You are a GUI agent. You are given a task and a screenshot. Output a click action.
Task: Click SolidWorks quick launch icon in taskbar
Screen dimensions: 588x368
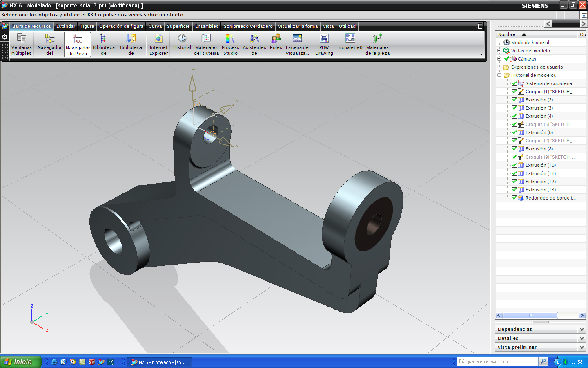click(x=92, y=362)
